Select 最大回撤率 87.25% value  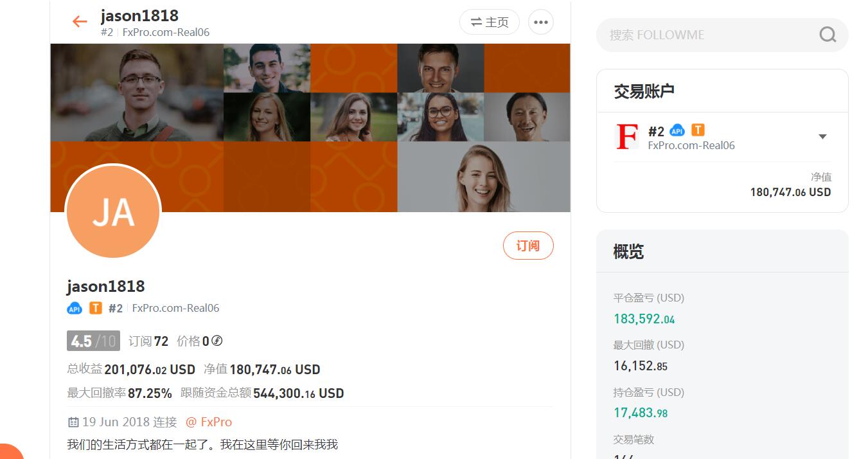[120, 393]
